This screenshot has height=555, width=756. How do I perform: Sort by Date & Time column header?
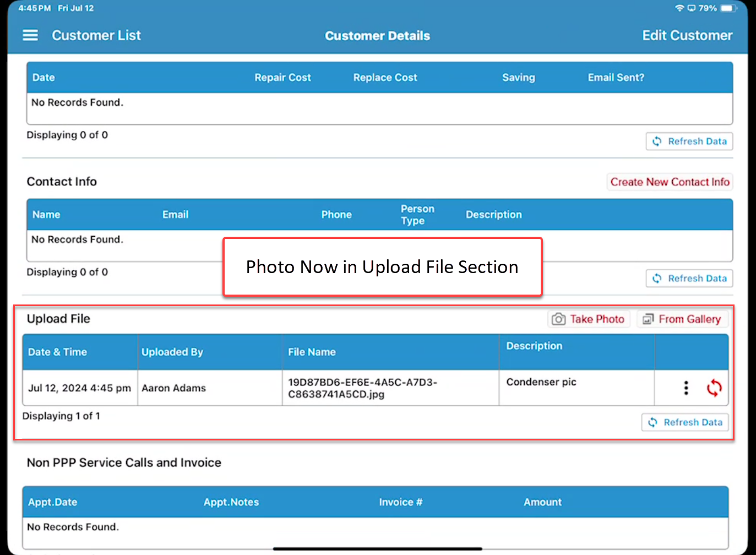[x=58, y=352]
